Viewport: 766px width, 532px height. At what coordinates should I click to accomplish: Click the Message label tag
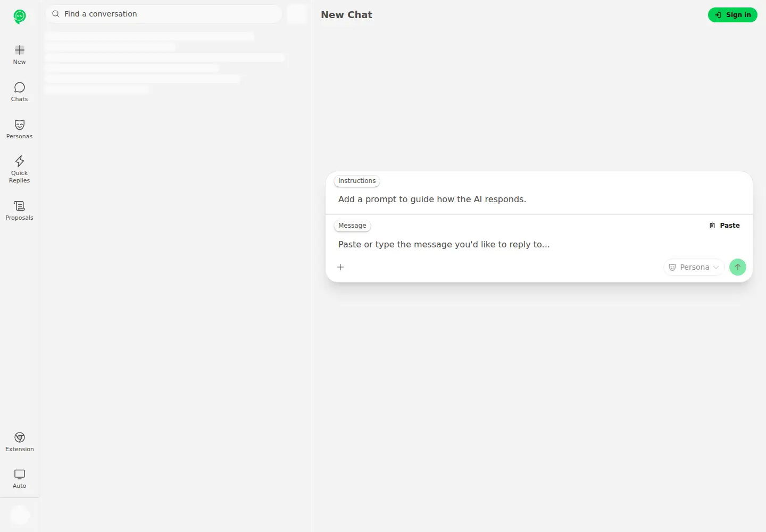pyautogui.click(x=352, y=226)
